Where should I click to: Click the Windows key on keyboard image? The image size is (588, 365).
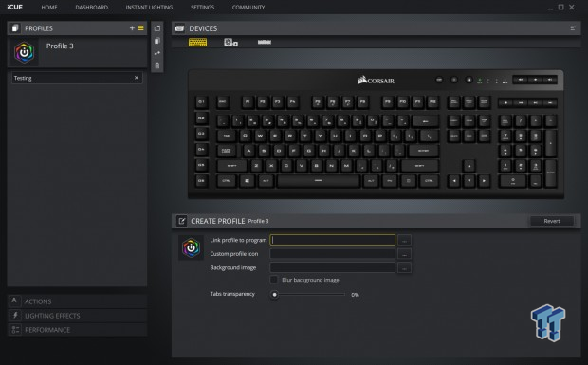[247, 181]
